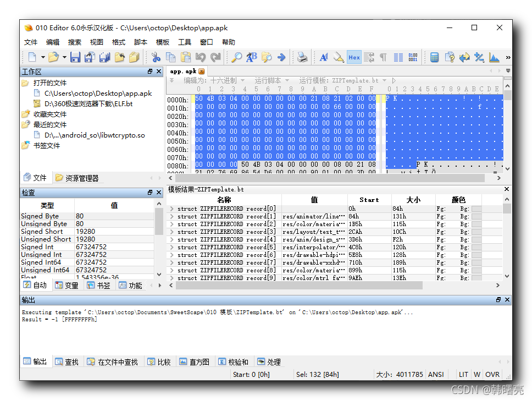Click the record[0] Bg color swatch
The height and width of the screenshot is (400, 532).
(x=476, y=209)
